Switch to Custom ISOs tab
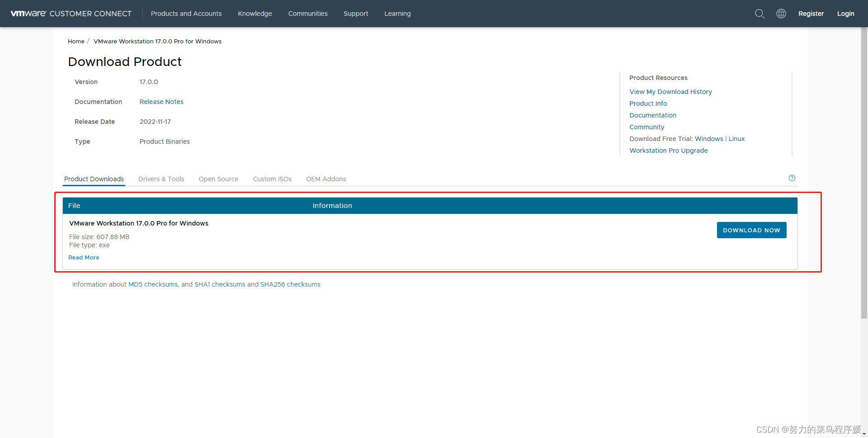The height and width of the screenshot is (438, 868). pos(272,179)
